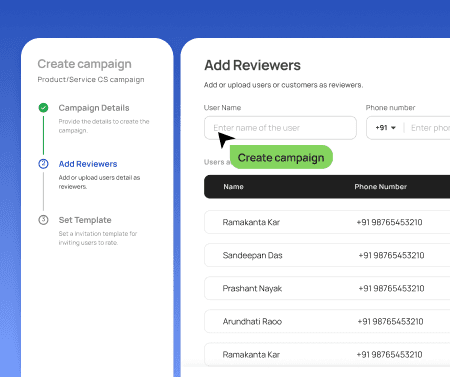The image size is (450, 377).
Task: Select the Sandeepan Das row
Action: point(327,255)
